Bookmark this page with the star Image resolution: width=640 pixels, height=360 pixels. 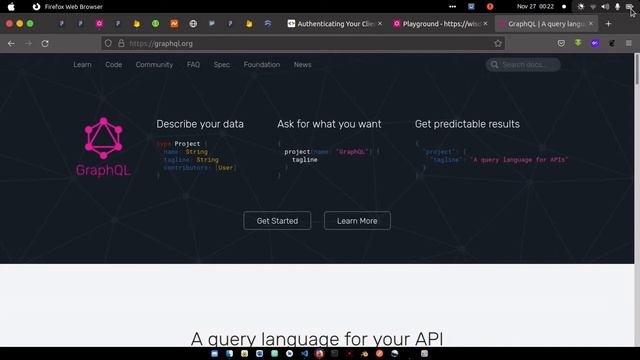pyautogui.click(x=498, y=43)
